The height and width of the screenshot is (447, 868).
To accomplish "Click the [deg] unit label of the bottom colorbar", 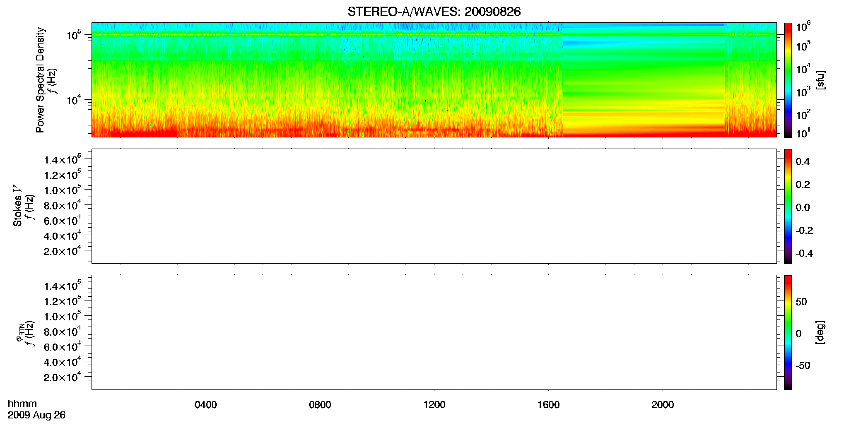I will pyautogui.click(x=820, y=332).
